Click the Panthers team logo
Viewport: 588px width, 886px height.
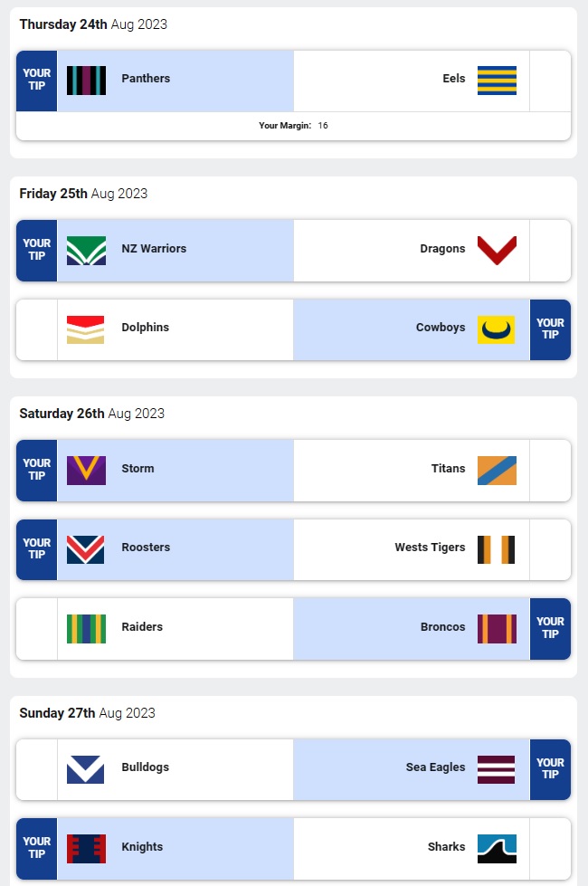(x=86, y=80)
